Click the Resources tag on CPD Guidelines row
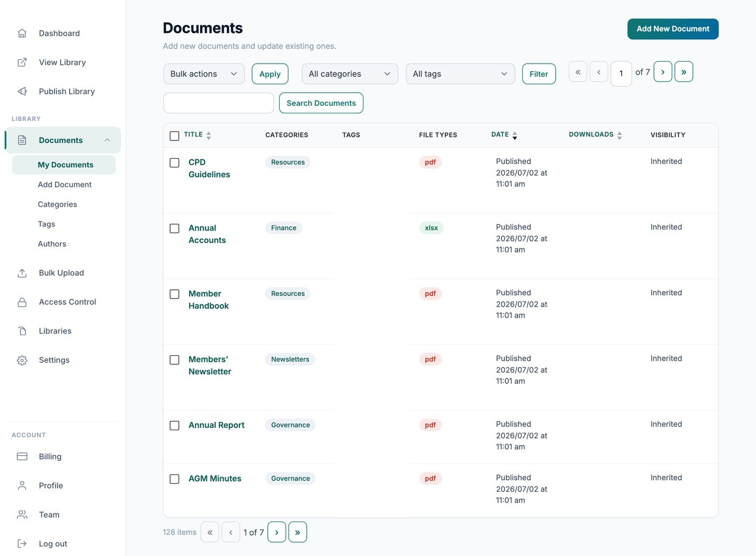Screen dimensions: 756x556 (x=288, y=162)
